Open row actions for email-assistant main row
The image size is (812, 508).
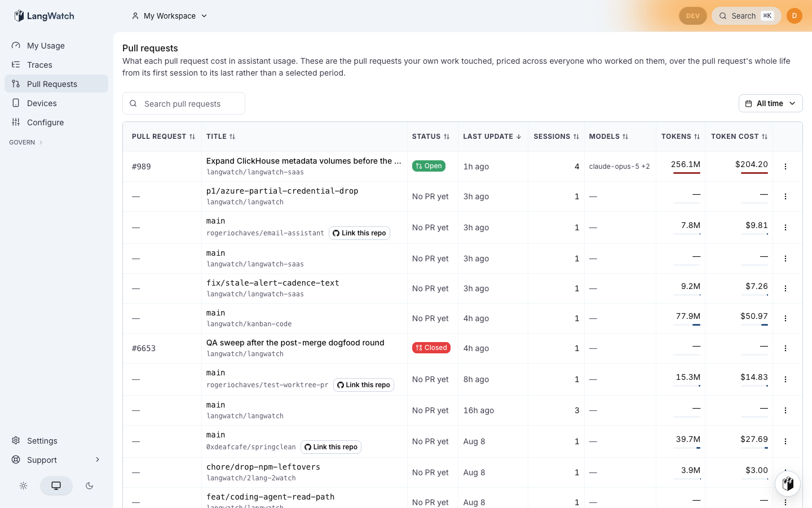tap(785, 227)
